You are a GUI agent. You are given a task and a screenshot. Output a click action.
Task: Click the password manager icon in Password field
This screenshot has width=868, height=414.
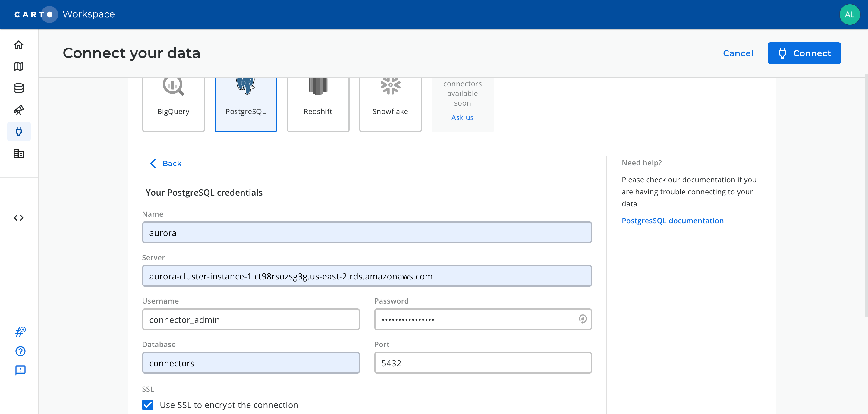583,319
